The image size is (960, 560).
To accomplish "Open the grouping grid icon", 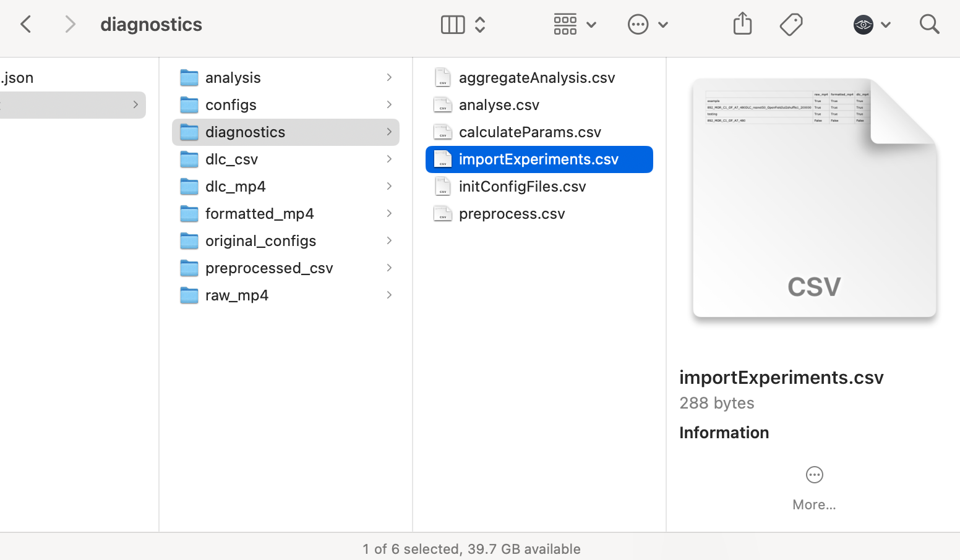I will click(565, 25).
